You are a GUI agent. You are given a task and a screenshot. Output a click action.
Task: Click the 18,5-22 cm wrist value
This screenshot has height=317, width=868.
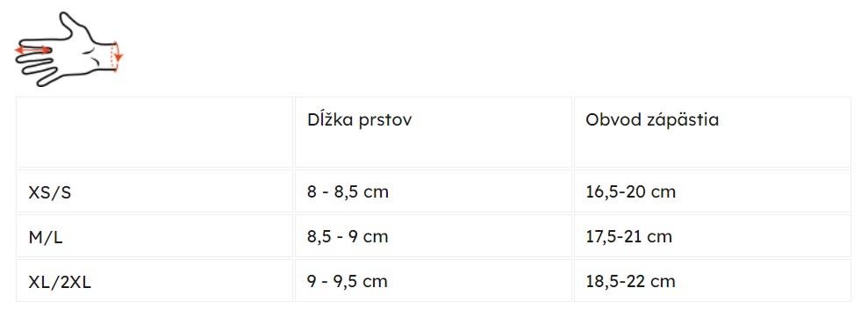(x=630, y=281)
